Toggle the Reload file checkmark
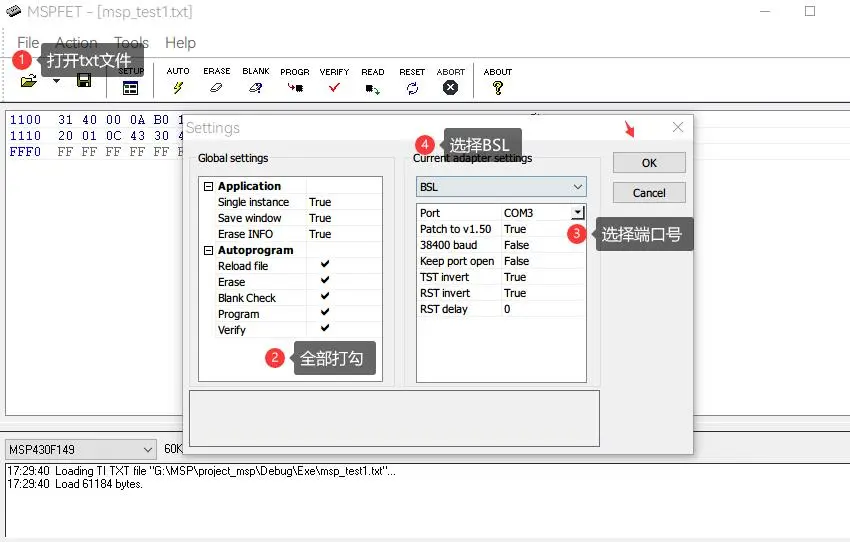This screenshot has height=542, width=850. 324,266
